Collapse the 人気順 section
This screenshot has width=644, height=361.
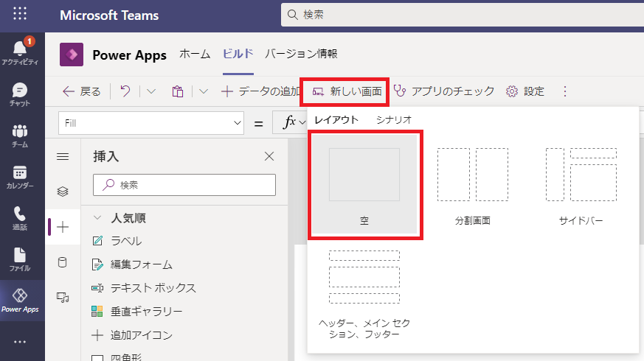click(97, 218)
